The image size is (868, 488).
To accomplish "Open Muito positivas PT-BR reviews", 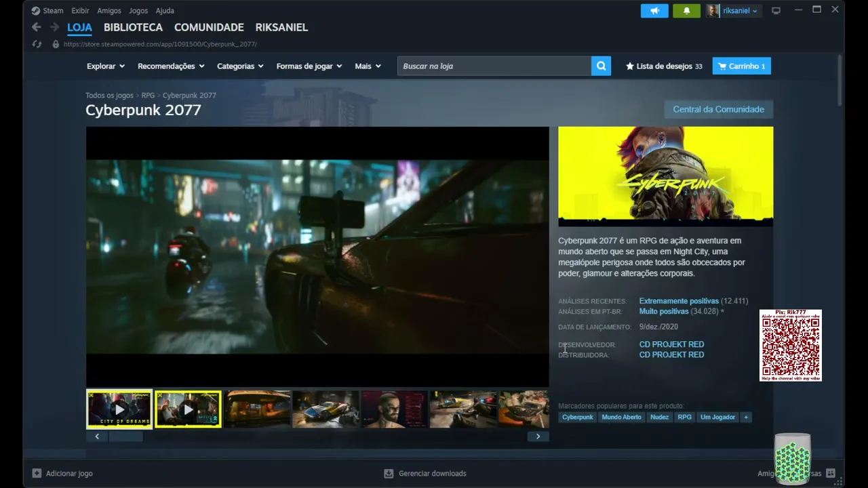I will (x=664, y=312).
